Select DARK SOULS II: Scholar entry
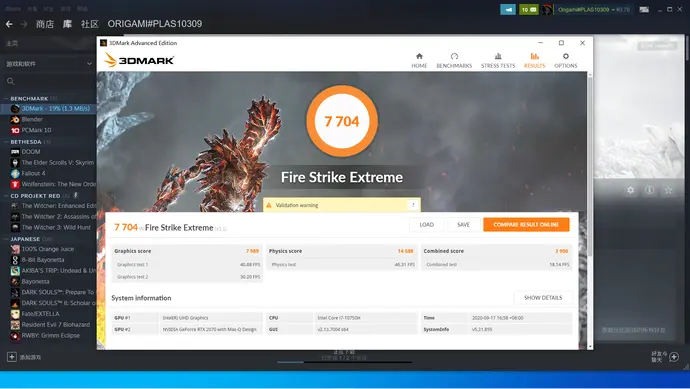 (x=48, y=303)
